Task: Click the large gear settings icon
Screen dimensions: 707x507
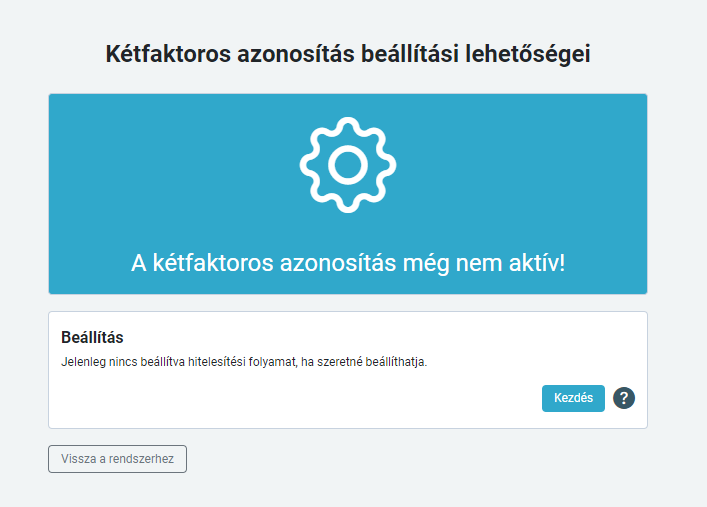Action: pyautogui.click(x=348, y=165)
